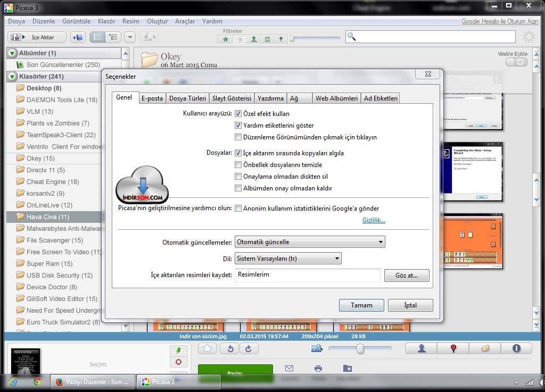Click into the Picasa search box
545x392 pixels.
pos(430,37)
